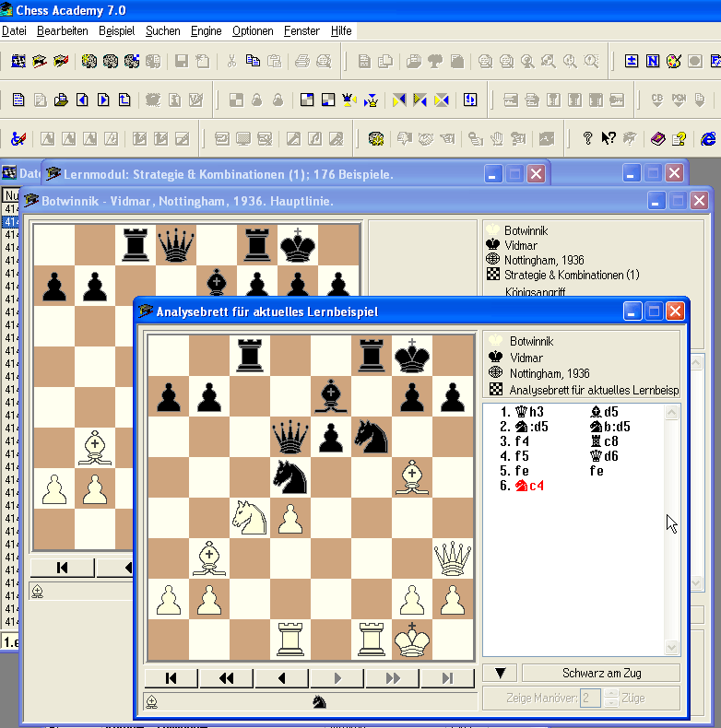Screen dimensions: 721x728
Task: Select the red move 6. Sc4
Action: (x=529, y=486)
